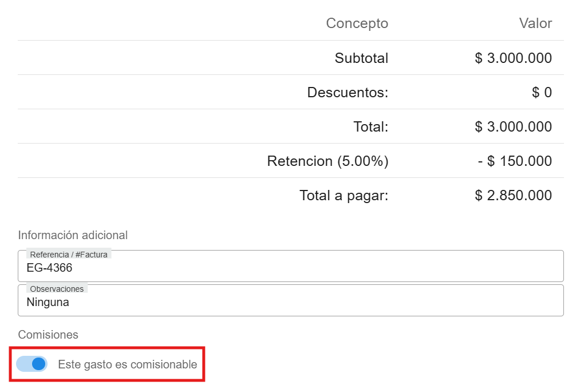The width and height of the screenshot is (588, 389).
Task: Focus the Referencia / #Factura field containing EG-4366
Action: (291, 268)
